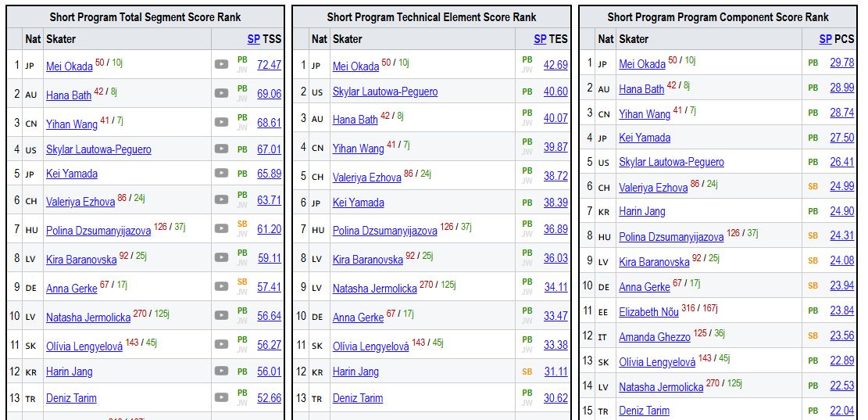Play Valeriya Ezhova's video clip
This screenshot has width=868, height=420.
pos(221,199)
